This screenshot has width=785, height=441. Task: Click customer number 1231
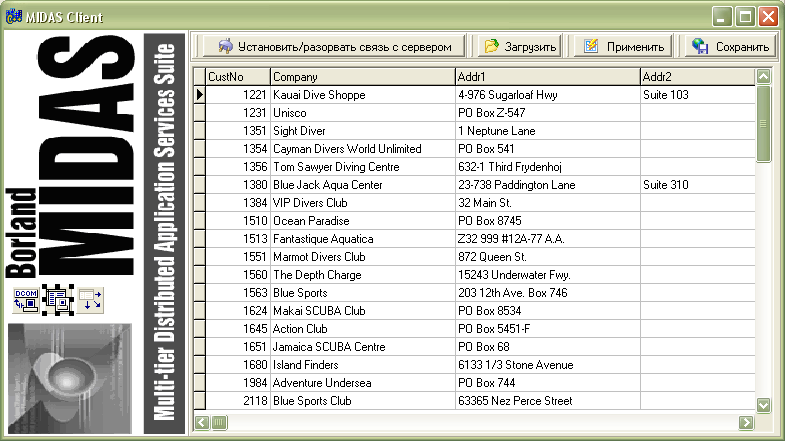238,113
